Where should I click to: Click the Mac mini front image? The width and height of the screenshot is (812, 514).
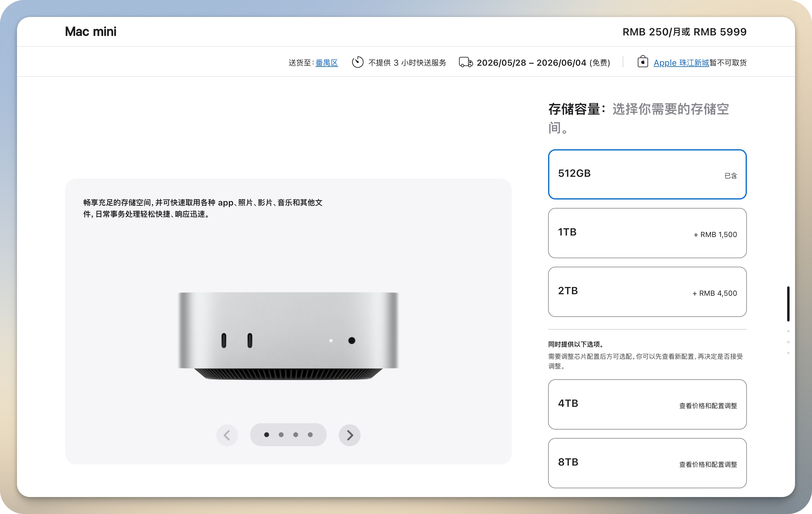[x=288, y=336]
